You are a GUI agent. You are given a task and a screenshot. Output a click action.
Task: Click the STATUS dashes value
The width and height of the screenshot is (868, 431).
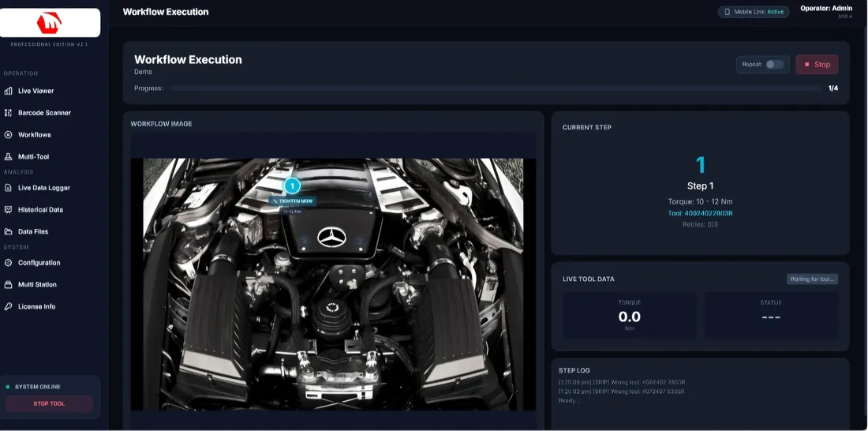(771, 317)
